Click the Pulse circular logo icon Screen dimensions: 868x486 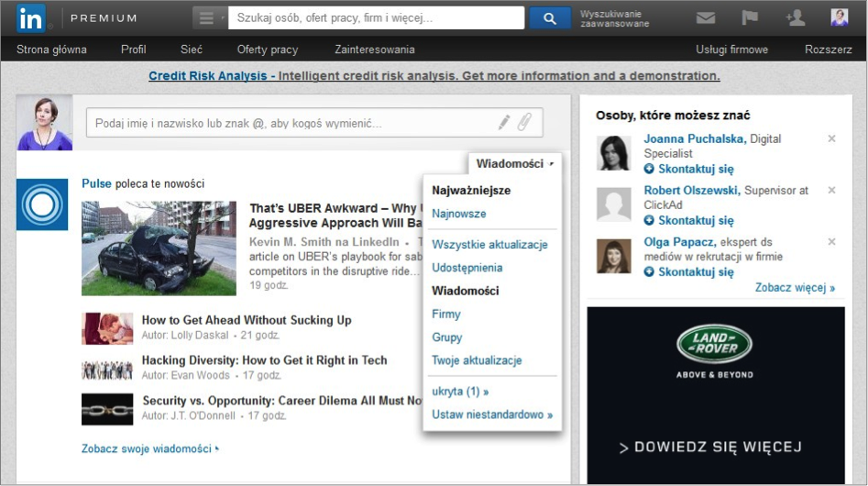42,204
